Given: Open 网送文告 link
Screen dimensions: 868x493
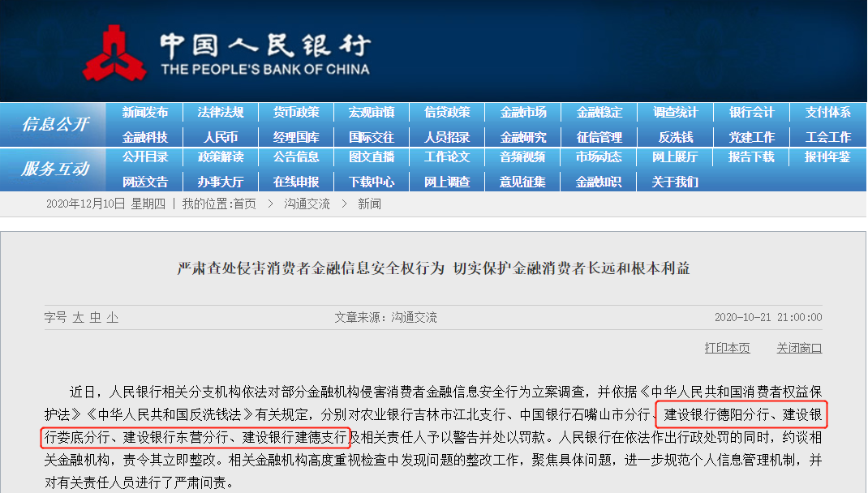Looking at the screenshot, I should point(145,182).
